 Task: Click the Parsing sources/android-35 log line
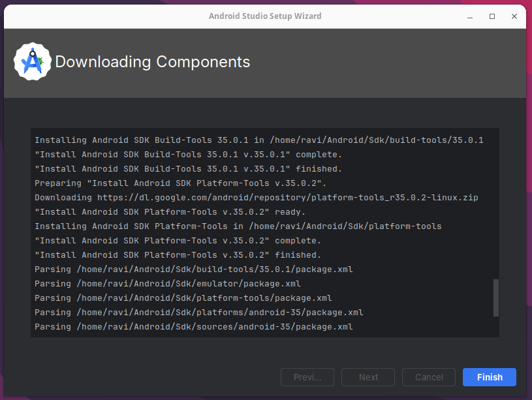pyautogui.click(x=193, y=327)
